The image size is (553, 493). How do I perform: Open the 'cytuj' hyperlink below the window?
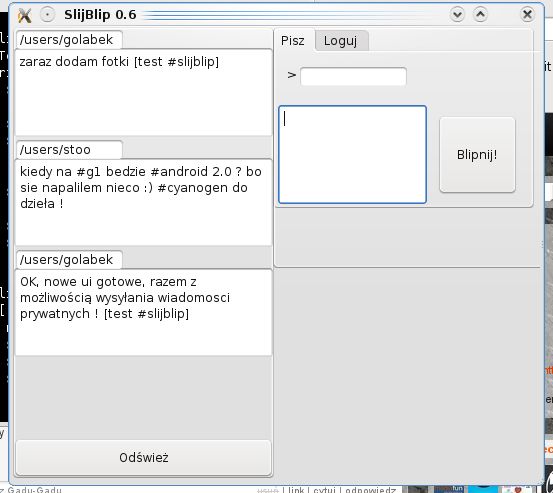324,490
